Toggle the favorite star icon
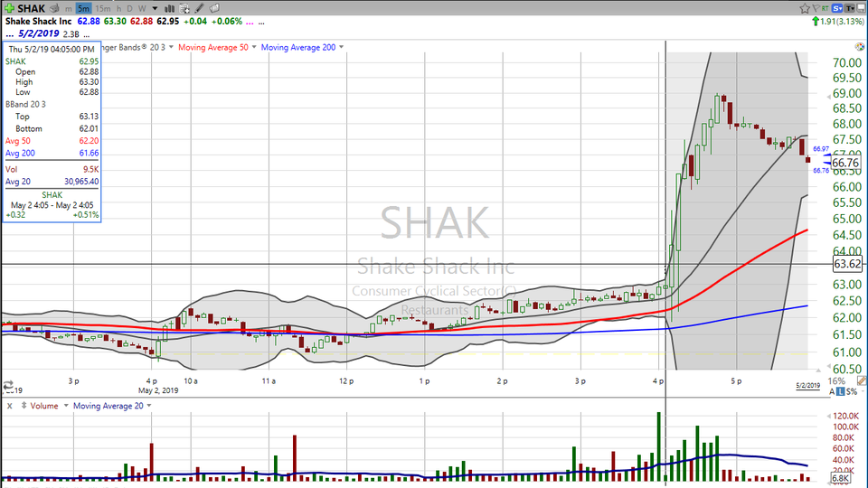Image resolution: width=868 pixels, height=488 pixels. (x=805, y=8)
